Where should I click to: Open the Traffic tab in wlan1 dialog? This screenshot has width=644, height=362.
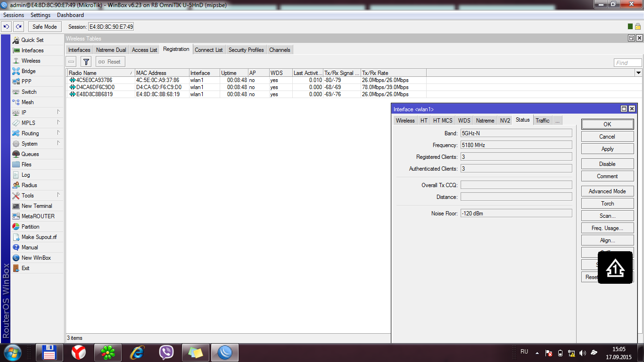click(543, 121)
